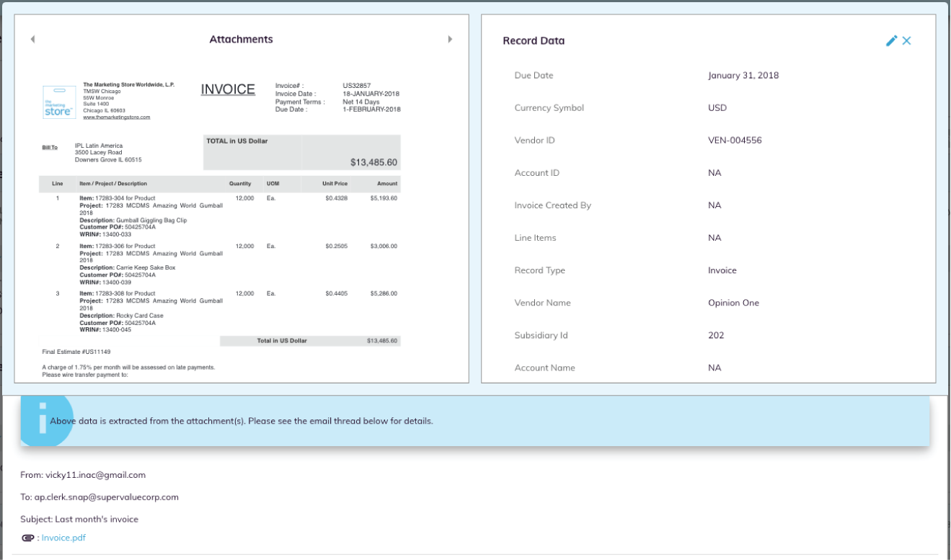The width and height of the screenshot is (951, 560).
Task: Click the Vendor Name value Opinion One
Action: pos(733,303)
